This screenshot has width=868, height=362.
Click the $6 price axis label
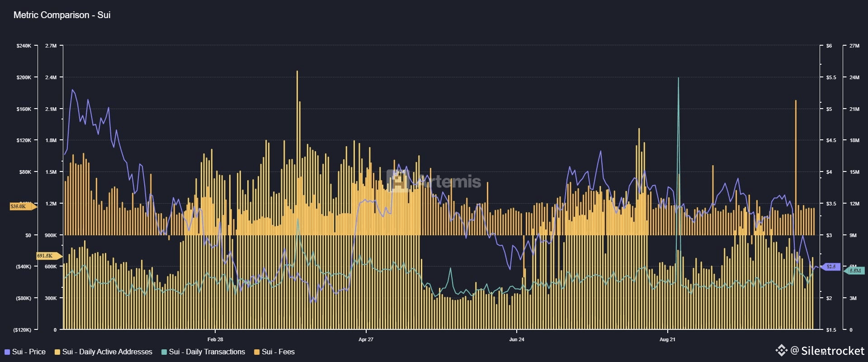pos(829,46)
